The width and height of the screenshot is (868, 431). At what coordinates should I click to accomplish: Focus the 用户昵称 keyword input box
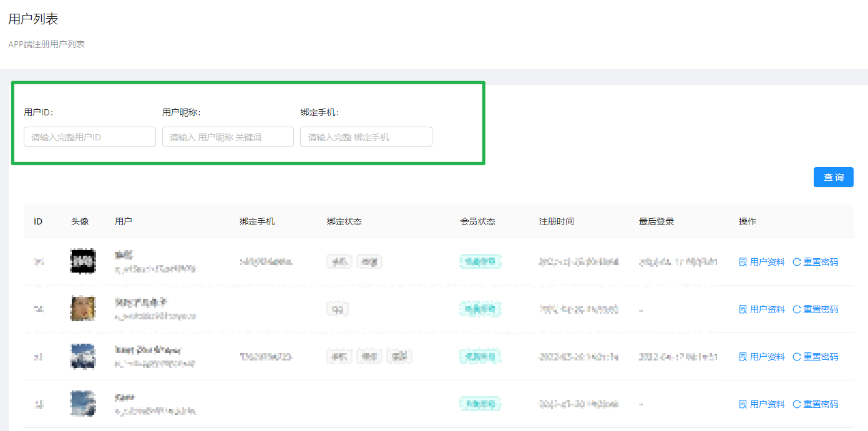(228, 137)
